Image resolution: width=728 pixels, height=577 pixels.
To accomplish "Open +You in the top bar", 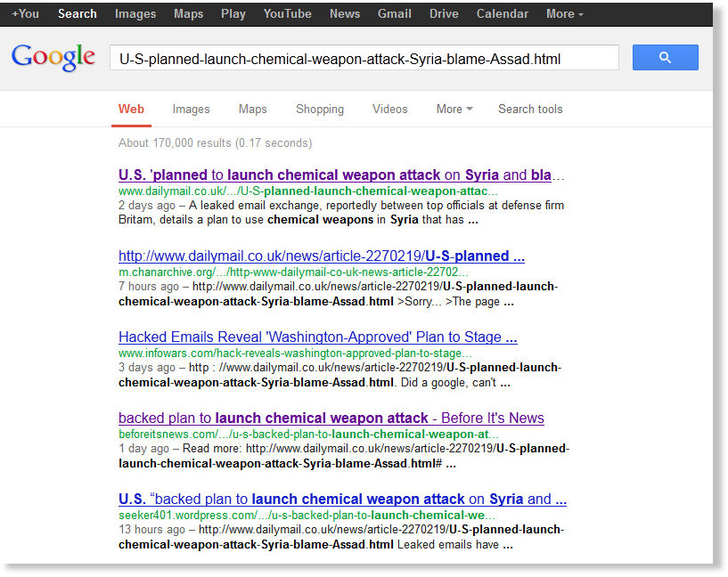I will pyautogui.click(x=25, y=14).
